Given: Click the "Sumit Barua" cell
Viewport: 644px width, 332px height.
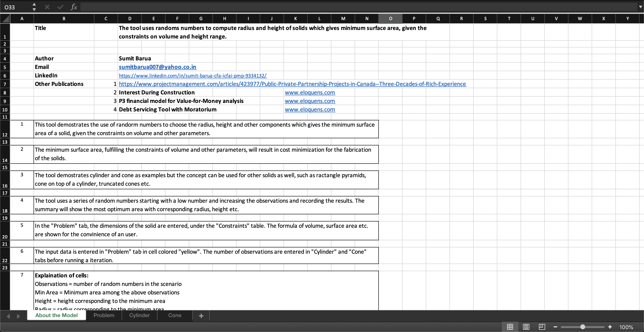Looking at the screenshot, I should (135, 58).
